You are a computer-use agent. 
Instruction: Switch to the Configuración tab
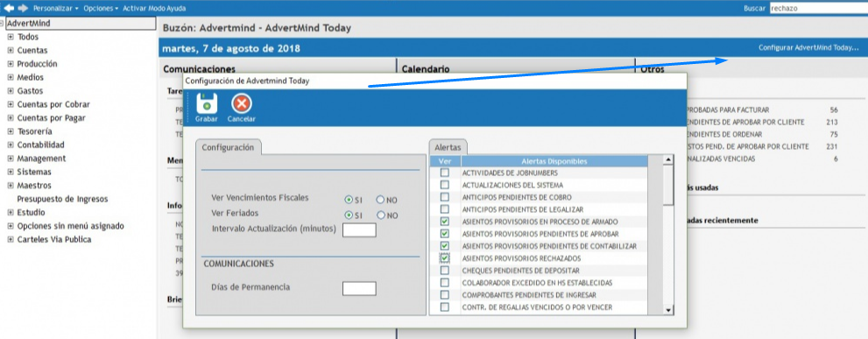[x=228, y=147]
